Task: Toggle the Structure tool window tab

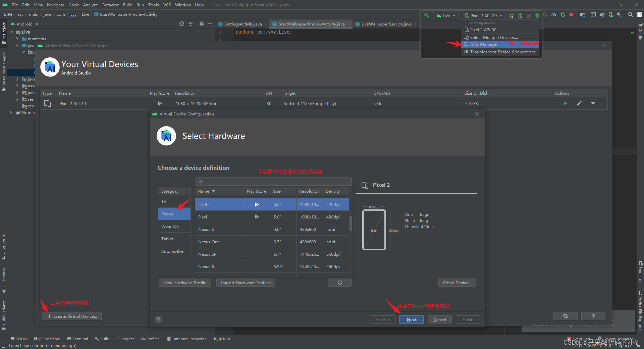Action: (4, 247)
